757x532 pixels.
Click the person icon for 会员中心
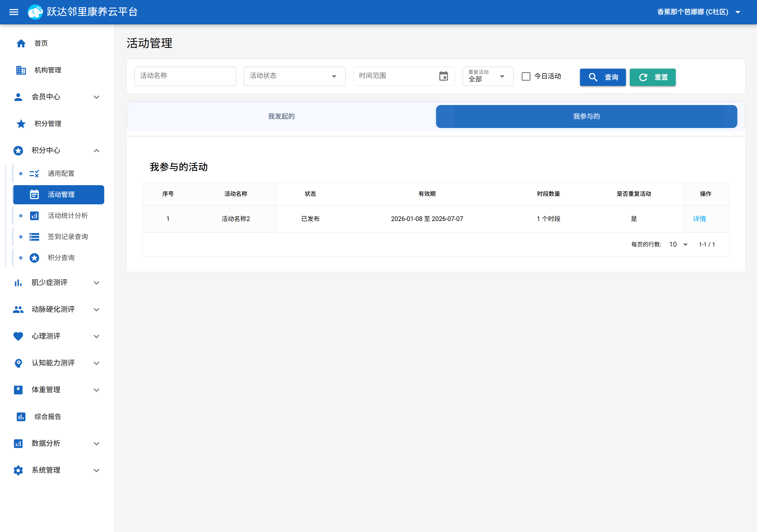coord(18,97)
